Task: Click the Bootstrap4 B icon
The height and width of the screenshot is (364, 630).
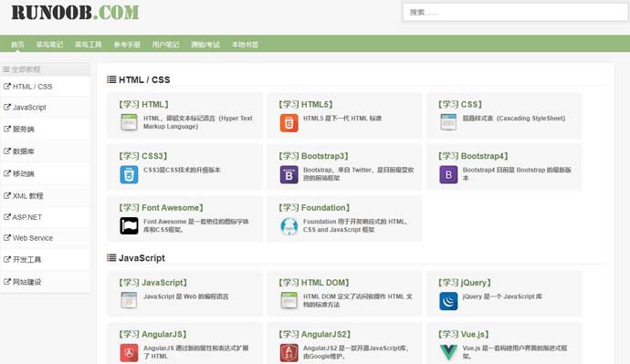Action: click(448, 174)
